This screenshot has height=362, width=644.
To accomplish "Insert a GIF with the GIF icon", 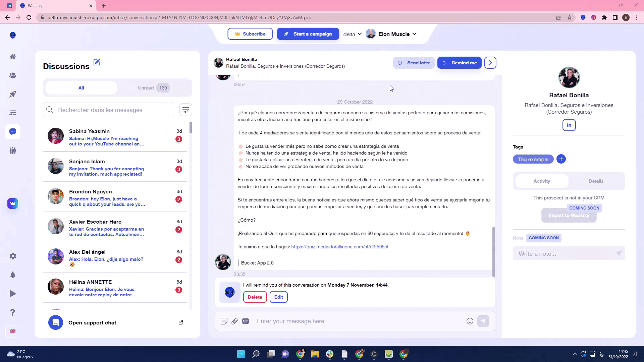I will pos(246,321).
